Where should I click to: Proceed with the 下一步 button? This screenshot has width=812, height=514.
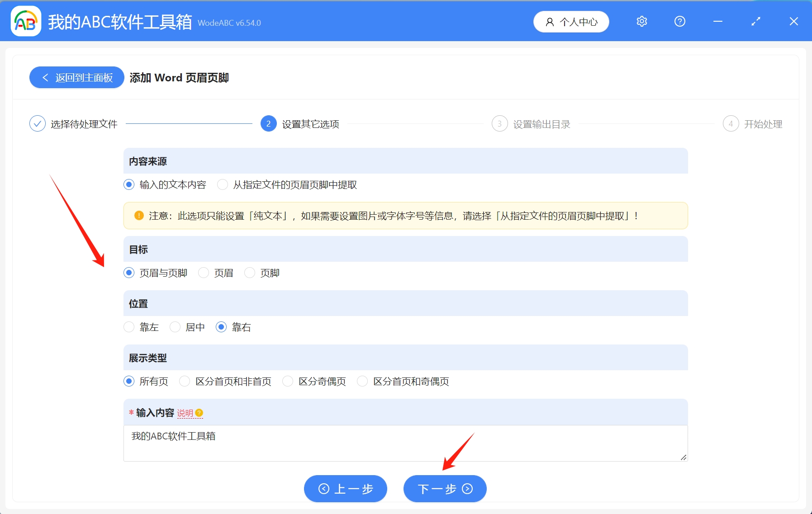(445, 488)
